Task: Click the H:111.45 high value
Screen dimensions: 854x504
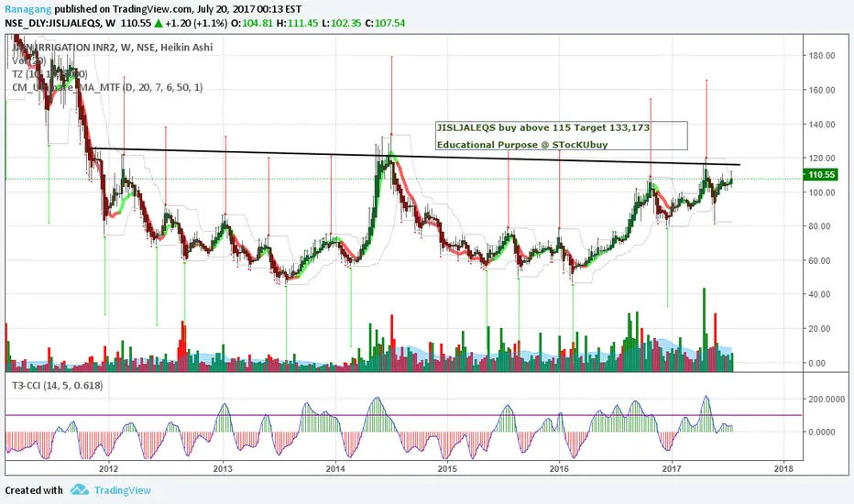Action: 298,23
